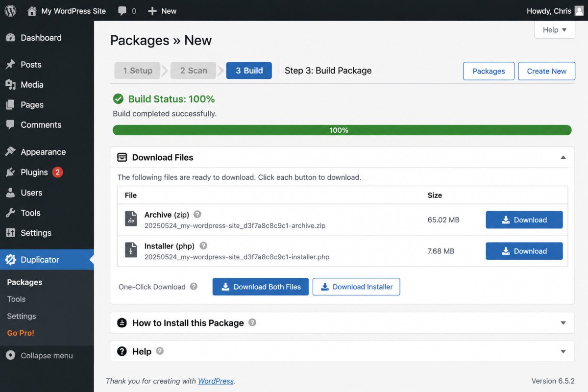Click the Collapse menu label
This screenshot has width=588, height=392.
tap(47, 356)
